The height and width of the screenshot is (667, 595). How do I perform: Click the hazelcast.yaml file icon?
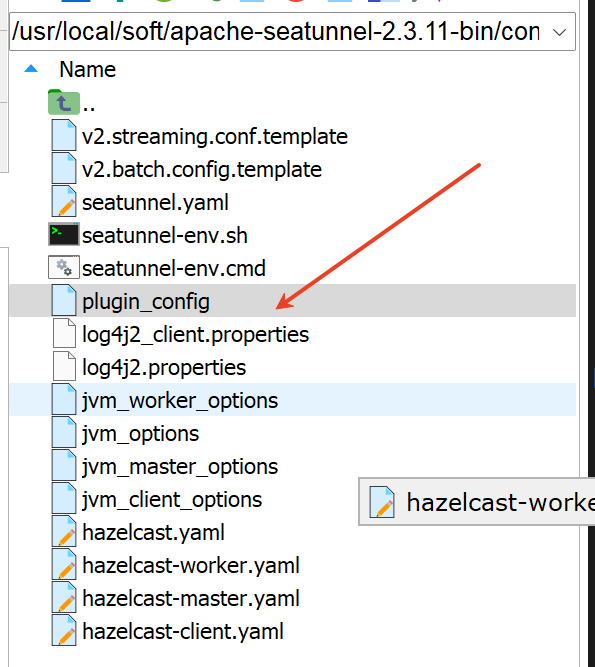(64, 531)
